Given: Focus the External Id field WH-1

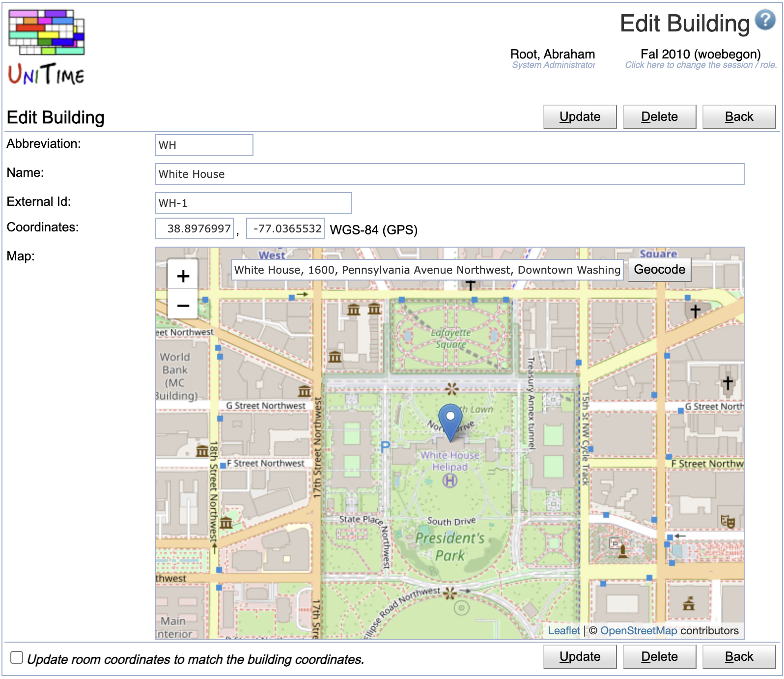Looking at the screenshot, I should tap(253, 203).
